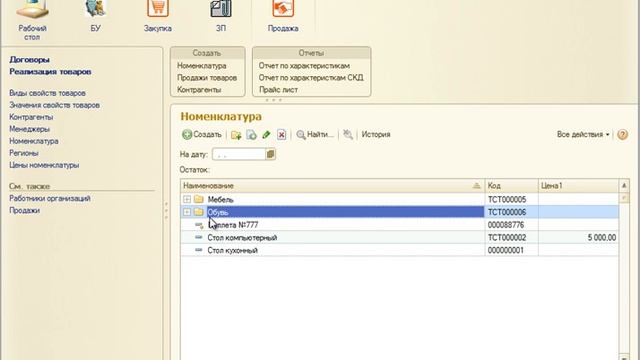Sort by the Наименование column header
The image size is (640, 360).
(332, 186)
